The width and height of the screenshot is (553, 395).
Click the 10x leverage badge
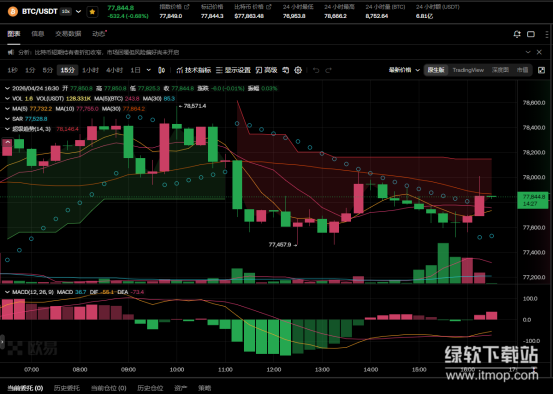66,12
